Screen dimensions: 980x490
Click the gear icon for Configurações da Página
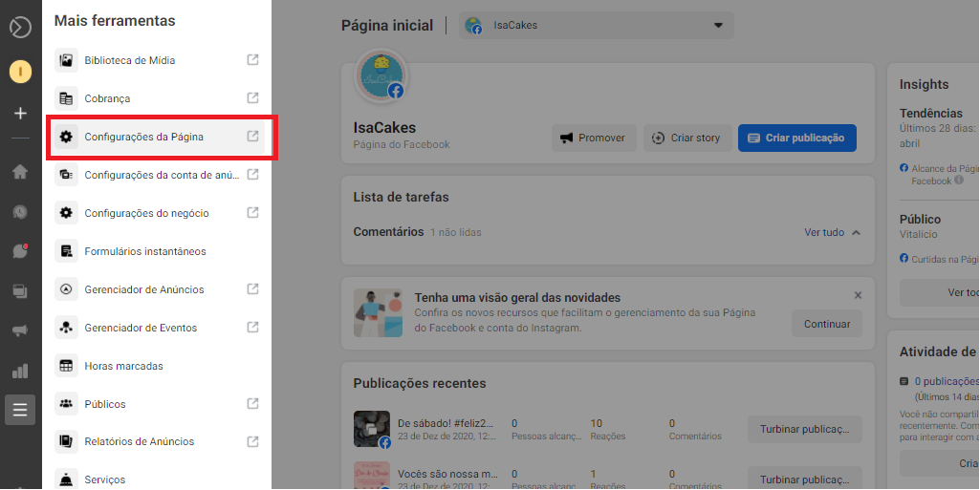66,137
